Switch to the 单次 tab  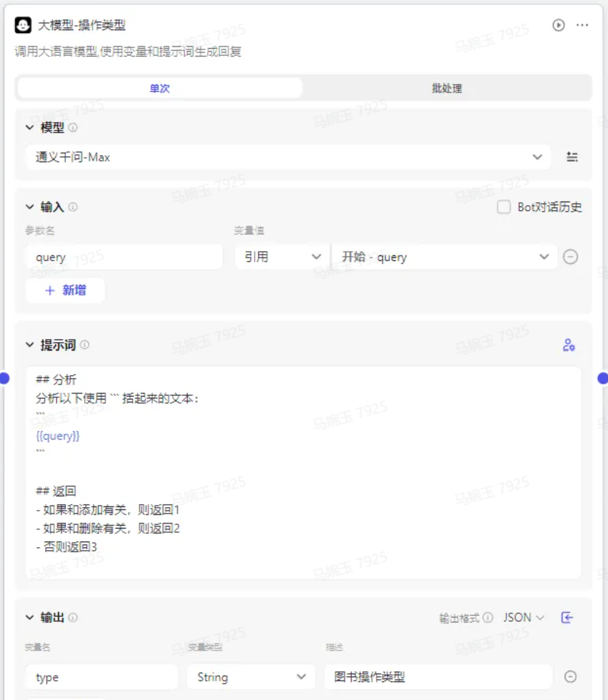click(x=160, y=88)
